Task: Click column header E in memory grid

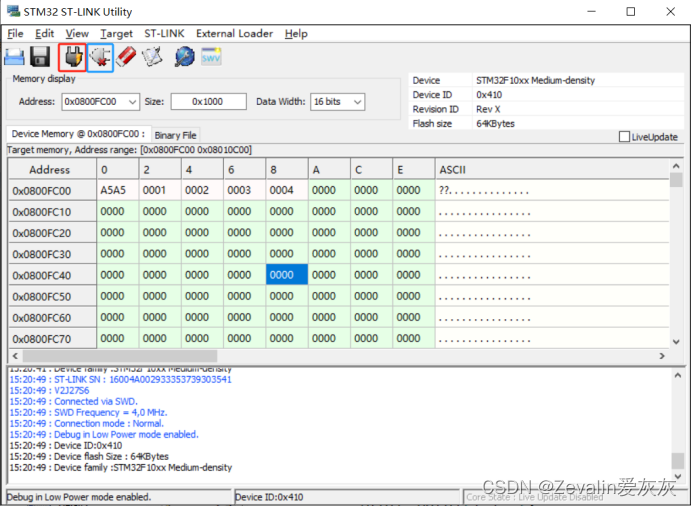Action: point(414,169)
